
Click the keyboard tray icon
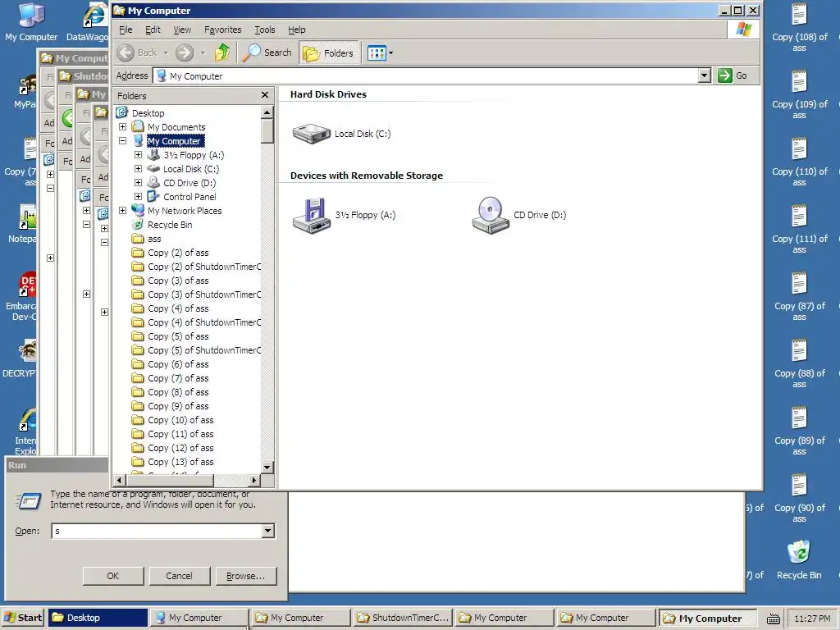click(x=773, y=619)
